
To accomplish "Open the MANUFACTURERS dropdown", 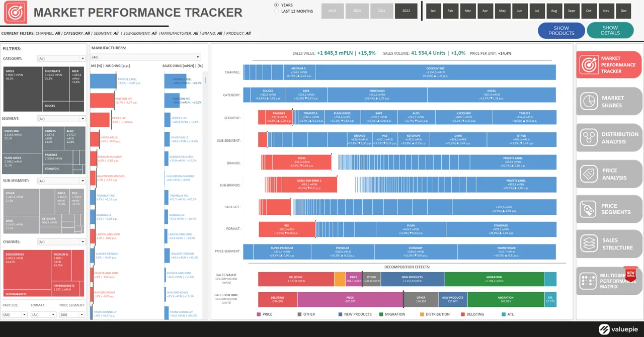I will pyautogui.click(x=146, y=57).
